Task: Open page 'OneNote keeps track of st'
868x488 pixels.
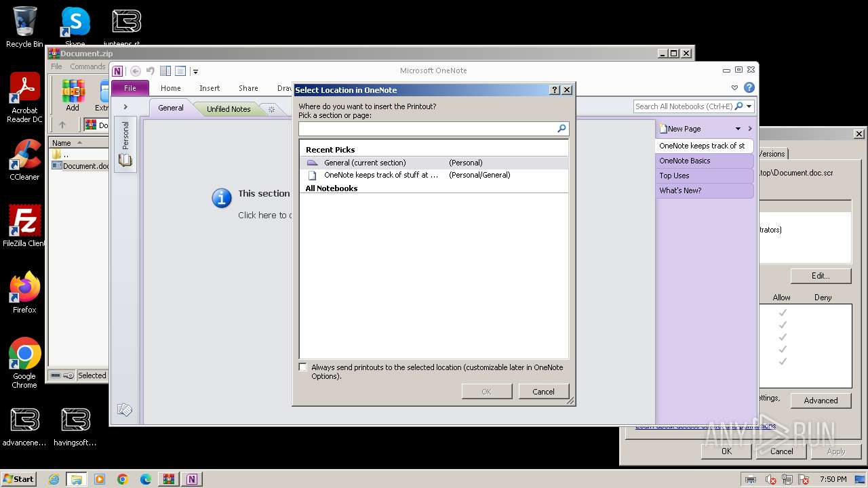Action: click(x=704, y=146)
